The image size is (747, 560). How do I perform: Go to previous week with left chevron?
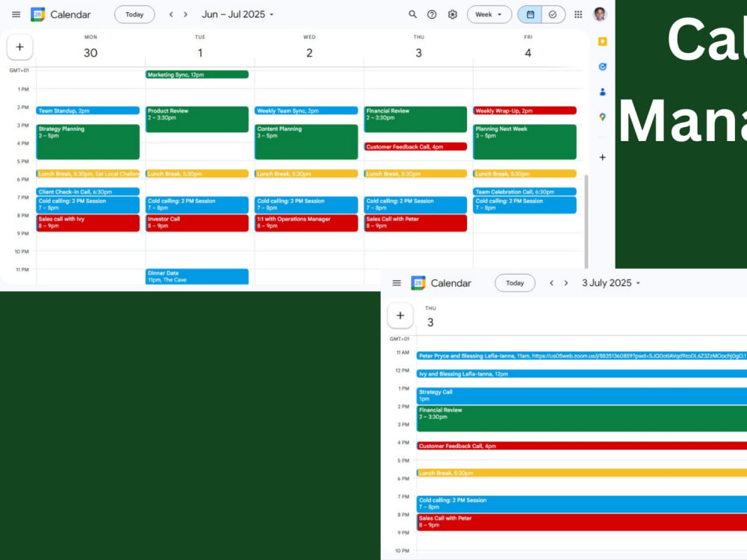pos(171,15)
